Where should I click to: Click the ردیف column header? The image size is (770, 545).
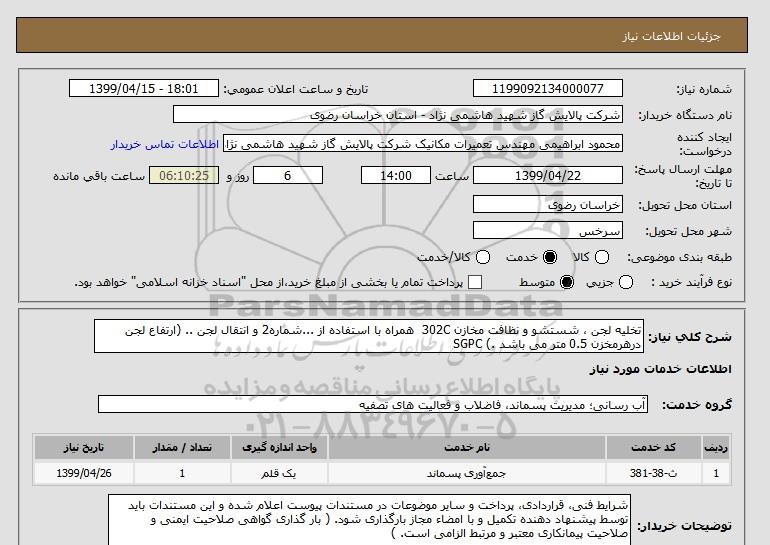tap(716, 447)
